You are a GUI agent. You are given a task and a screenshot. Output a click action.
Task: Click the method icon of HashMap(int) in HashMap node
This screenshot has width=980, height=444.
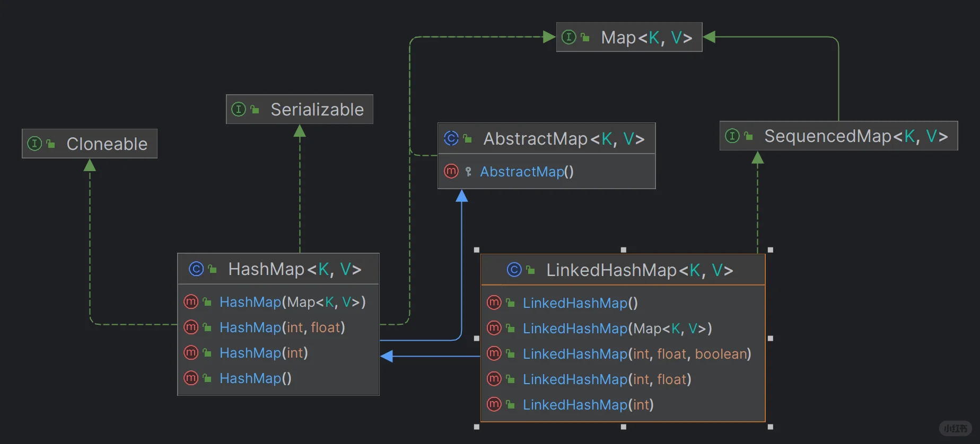pos(191,353)
